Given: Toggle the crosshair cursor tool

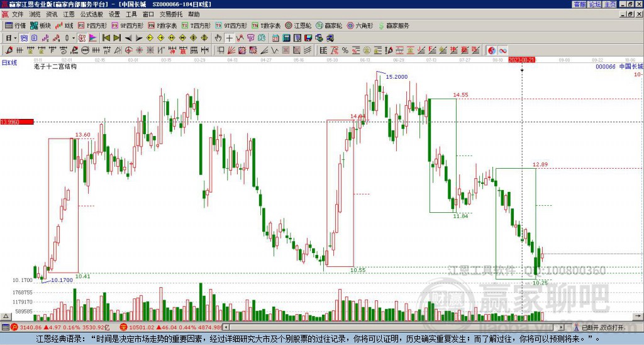Looking at the screenshot, I should coord(229,38).
